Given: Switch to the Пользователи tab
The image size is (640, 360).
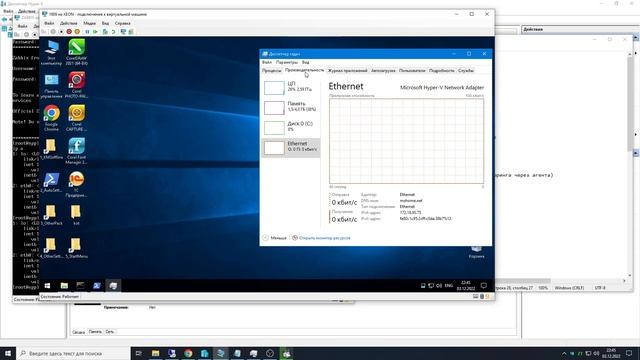Looking at the screenshot, I should point(412,71).
